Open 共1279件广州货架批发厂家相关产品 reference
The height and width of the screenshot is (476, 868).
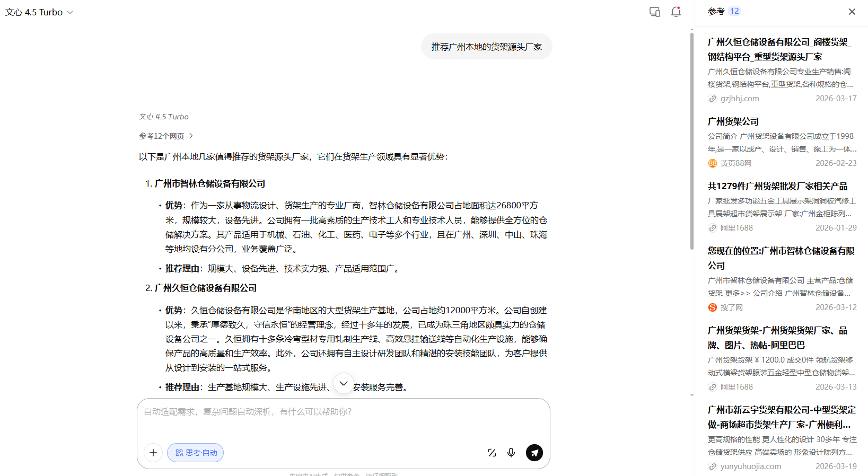pos(778,186)
